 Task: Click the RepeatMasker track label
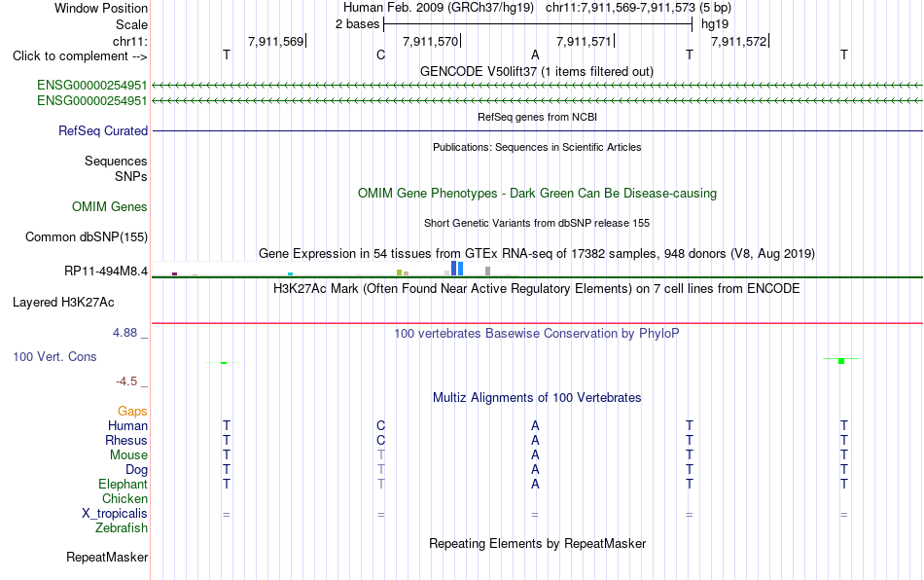(107, 557)
